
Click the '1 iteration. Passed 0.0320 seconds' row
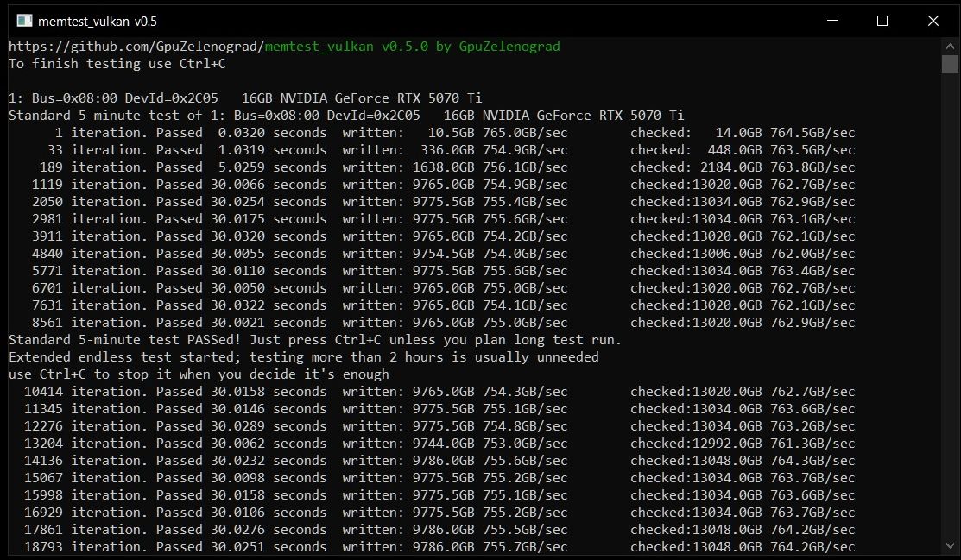(x=454, y=132)
